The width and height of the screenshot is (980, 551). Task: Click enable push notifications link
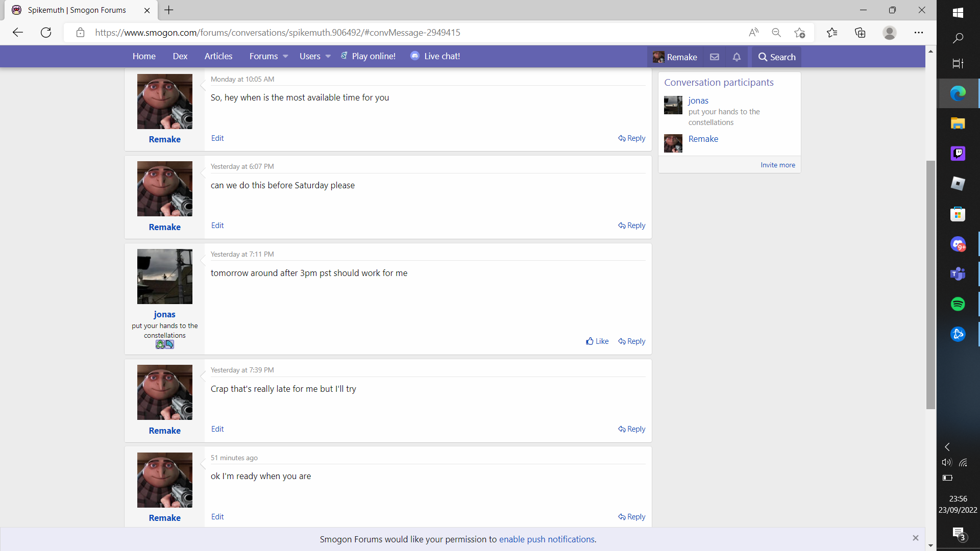(x=547, y=539)
